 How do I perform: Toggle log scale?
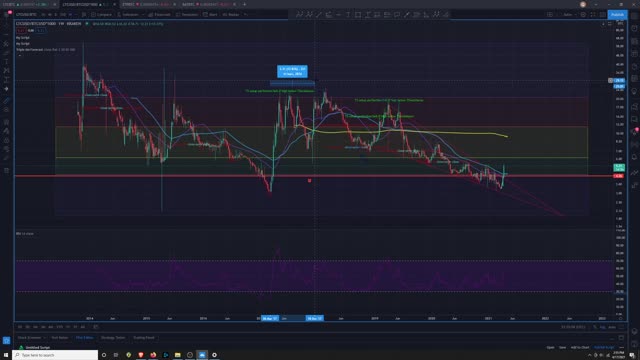click(603, 327)
